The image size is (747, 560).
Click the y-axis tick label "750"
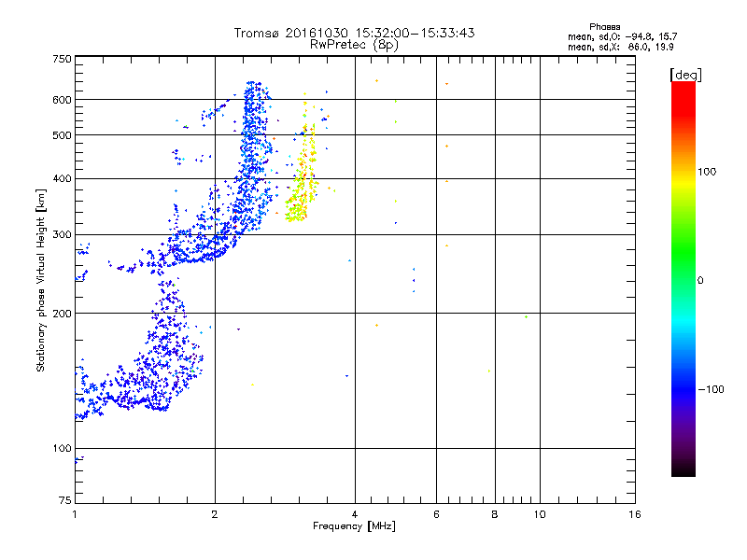coord(62,59)
